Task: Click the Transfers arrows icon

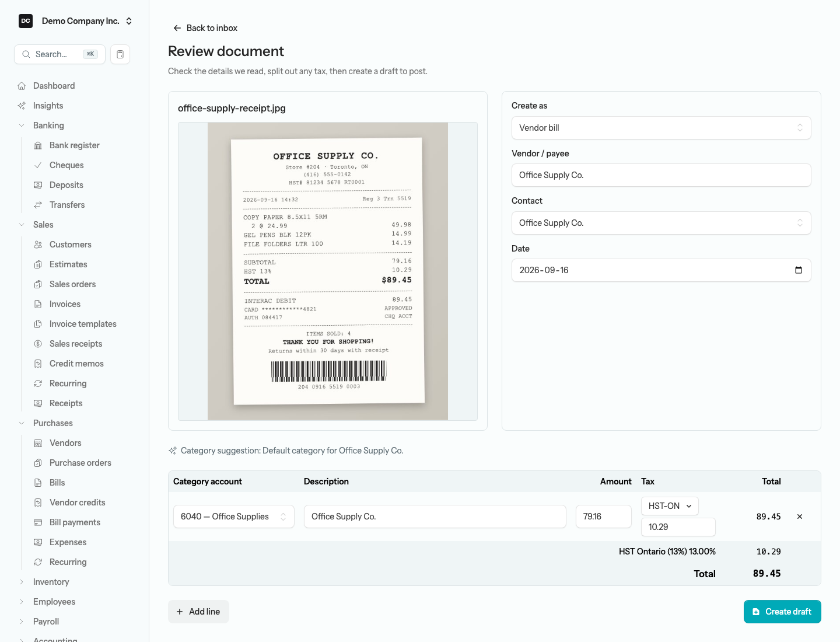Action: tap(38, 205)
